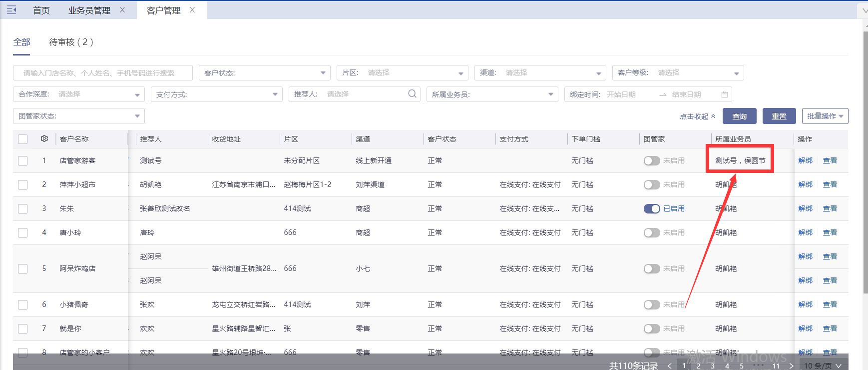
Task: Show 全部 customers tab
Action: tap(21, 42)
